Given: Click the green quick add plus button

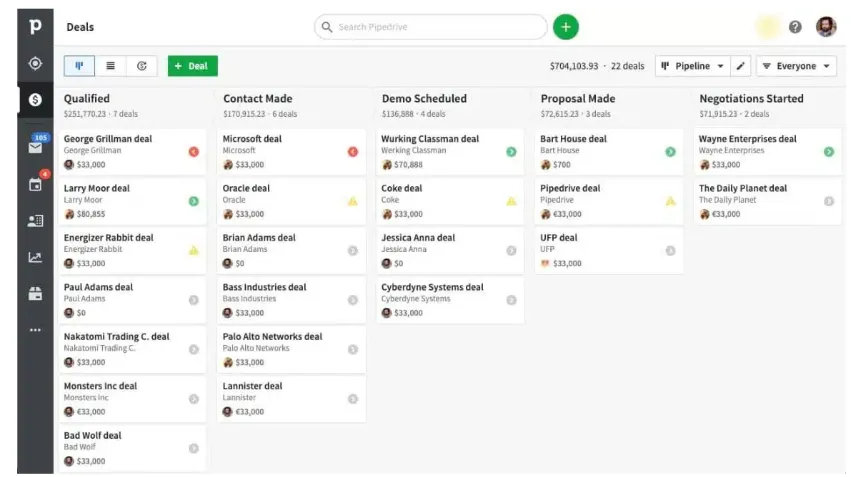Looking at the screenshot, I should point(566,27).
